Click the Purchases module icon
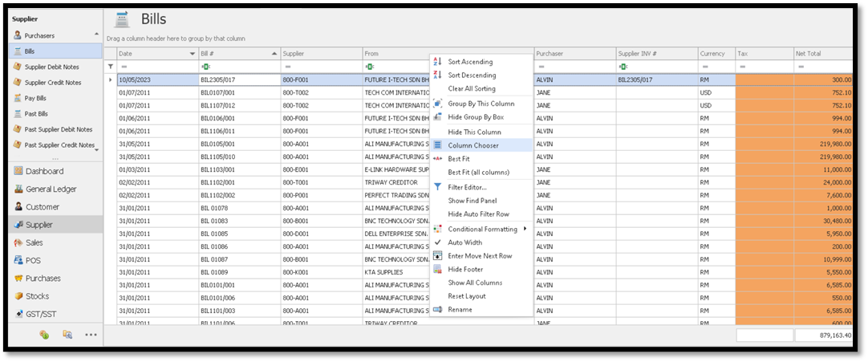Viewport: 868px width, 362px height. (x=18, y=278)
